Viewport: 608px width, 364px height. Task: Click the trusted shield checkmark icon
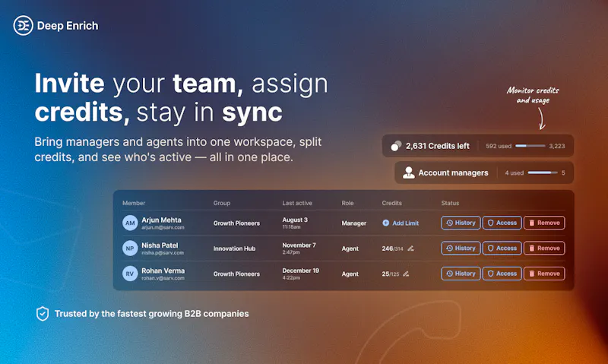43,314
